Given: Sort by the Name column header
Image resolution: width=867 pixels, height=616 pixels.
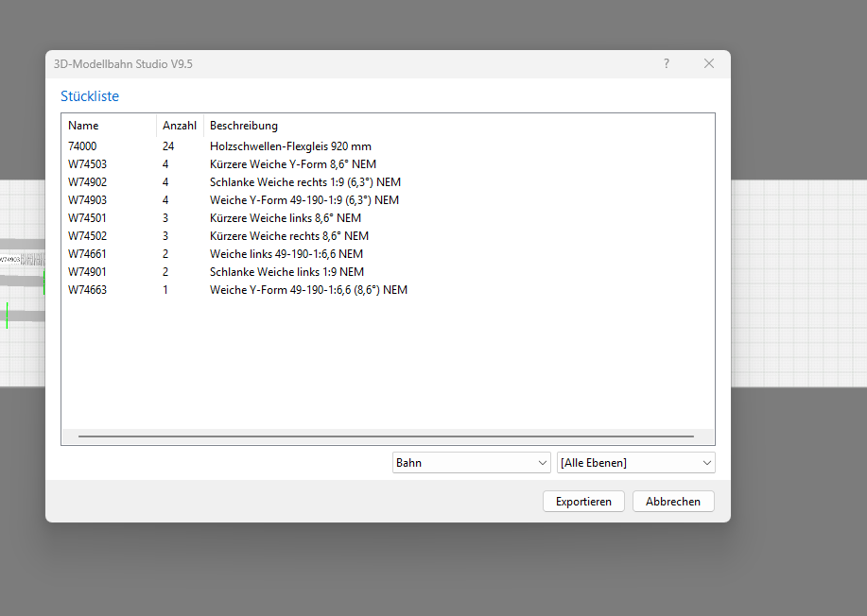Looking at the screenshot, I should [109, 126].
